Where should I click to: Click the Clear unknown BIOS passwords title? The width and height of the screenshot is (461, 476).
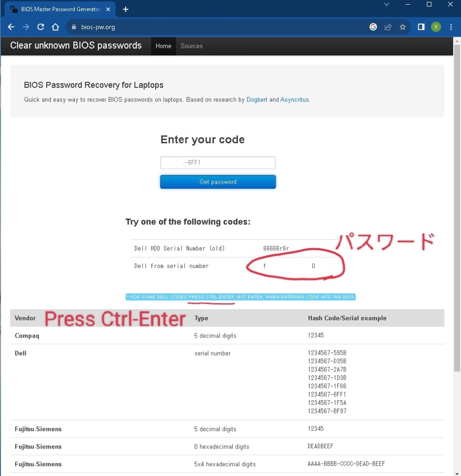coord(76,46)
